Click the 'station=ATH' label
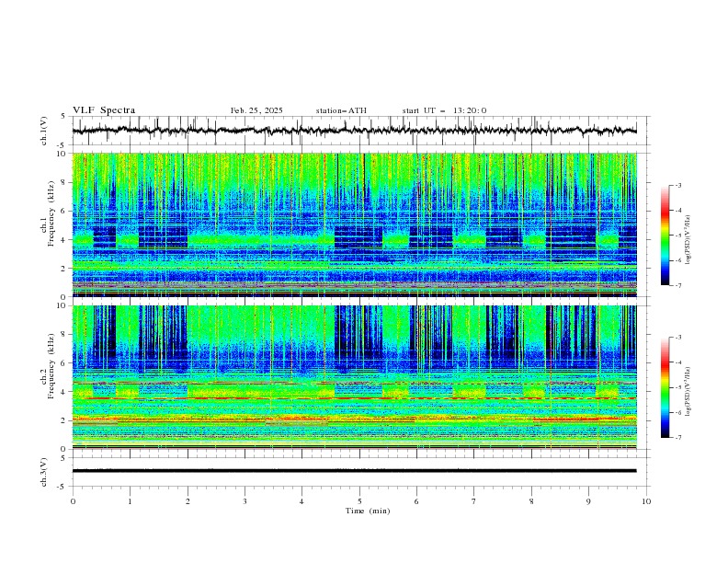The height and width of the screenshot is (563, 728). tap(341, 110)
